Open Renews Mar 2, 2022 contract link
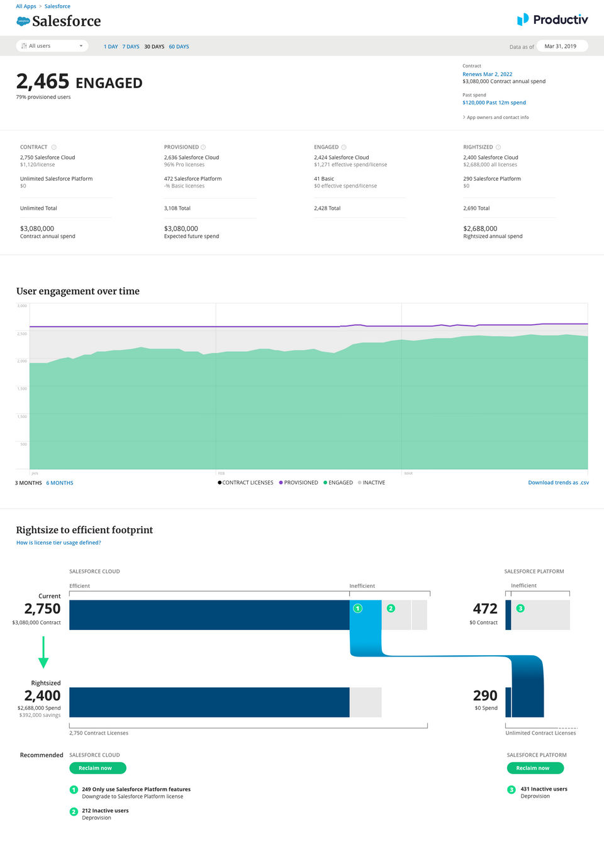 tap(487, 74)
